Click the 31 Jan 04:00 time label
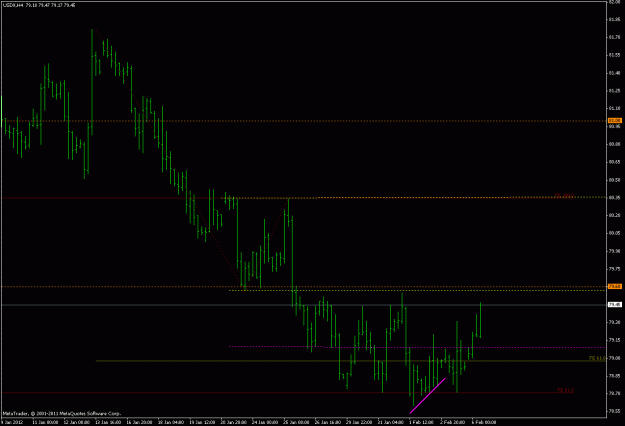The height and width of the screenshot is (426, 625). pyautogui.click(x=391, y=422)
